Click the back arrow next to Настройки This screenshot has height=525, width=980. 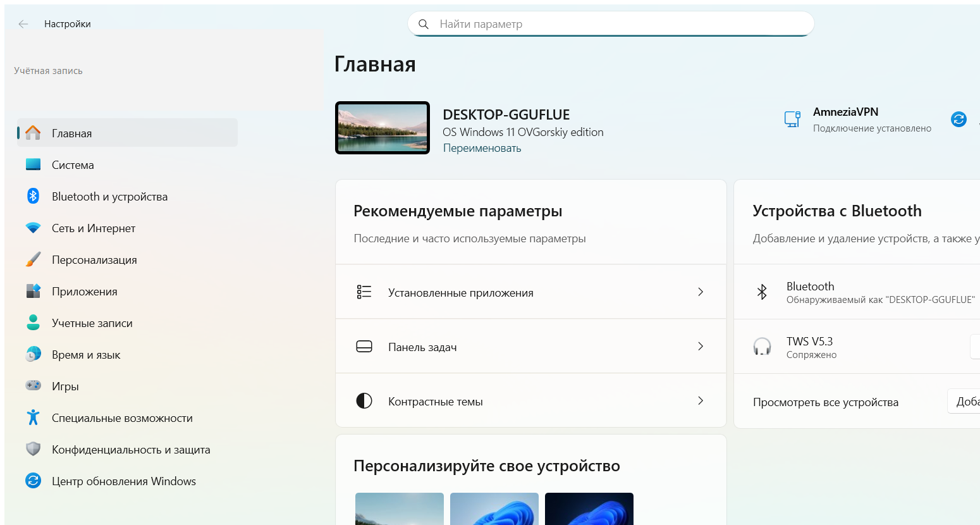23,24
